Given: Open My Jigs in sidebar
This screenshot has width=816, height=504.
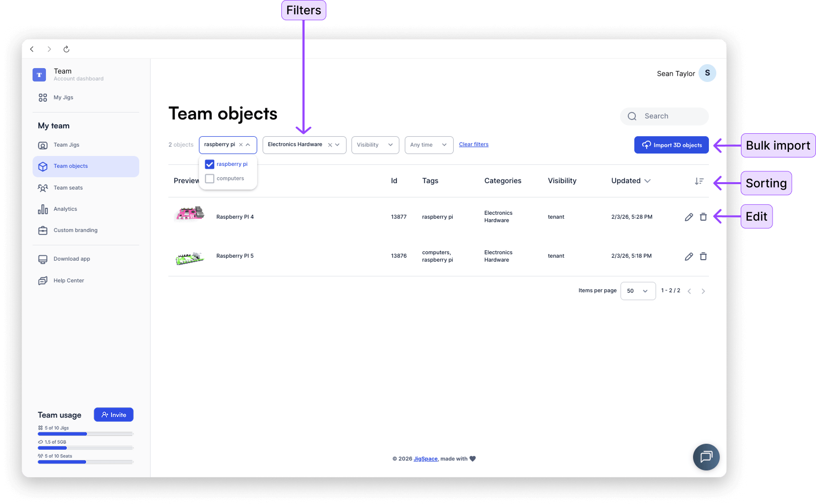Looking at the screenshot, I should pos(63,98).
